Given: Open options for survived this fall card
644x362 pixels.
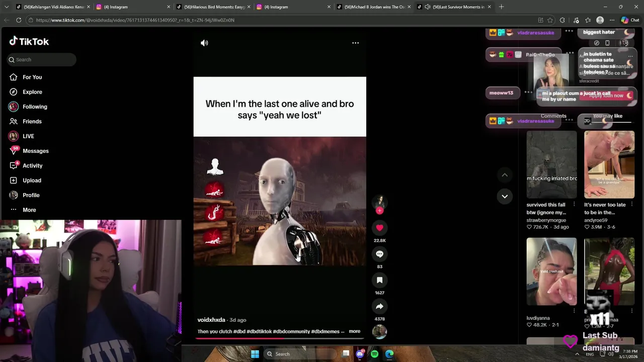Looking at the screenshot, I should pos(574,205).
